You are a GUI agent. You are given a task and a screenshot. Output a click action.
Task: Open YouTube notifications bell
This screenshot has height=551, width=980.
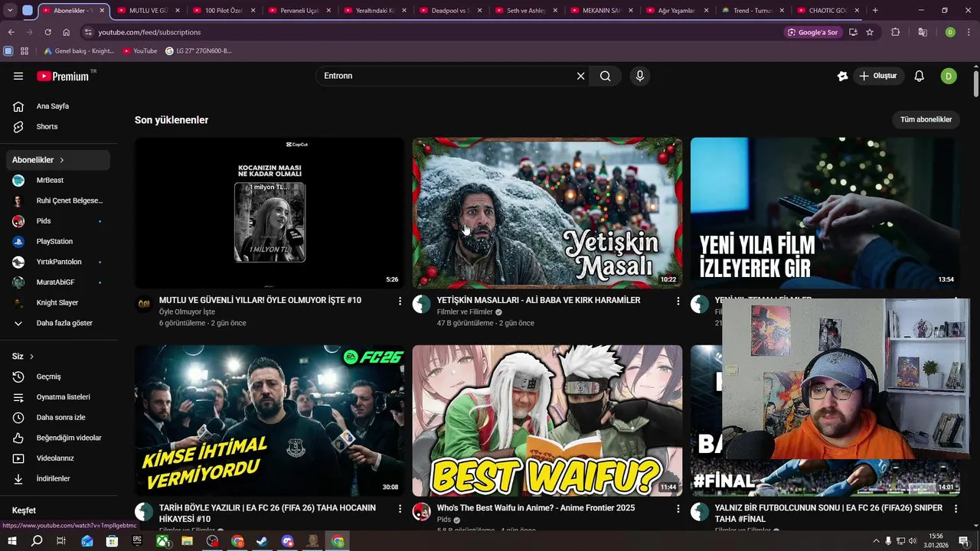tap(920, 76)
